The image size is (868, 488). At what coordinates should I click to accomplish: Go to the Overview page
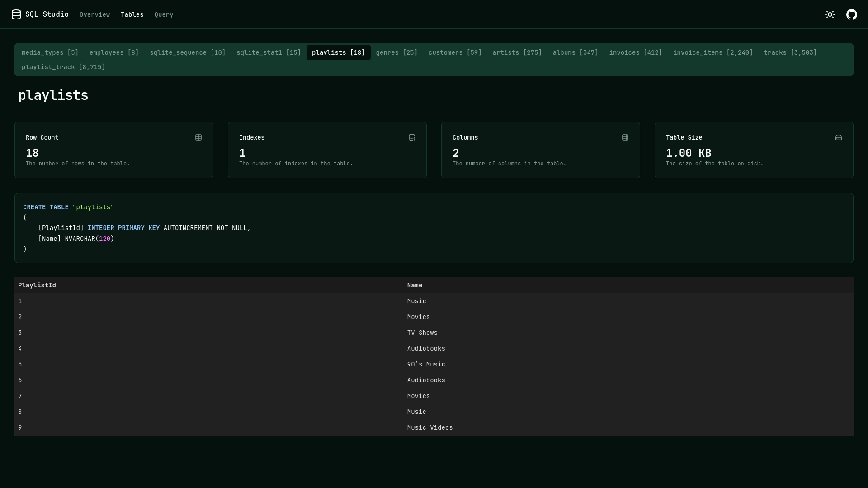tap(94, 14)
